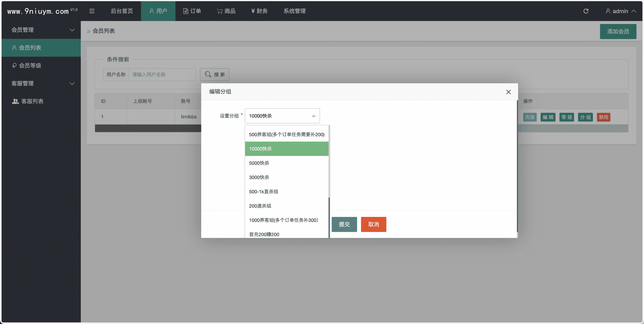Image resolution: width=644 pixels, height=324 pixels.
Task: Select 会员列表 in the sidebar
Action: (41, 48)
